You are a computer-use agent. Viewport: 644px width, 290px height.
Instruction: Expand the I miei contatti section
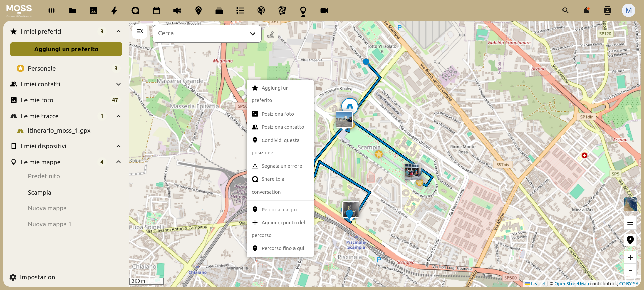(x=118, y=84)
